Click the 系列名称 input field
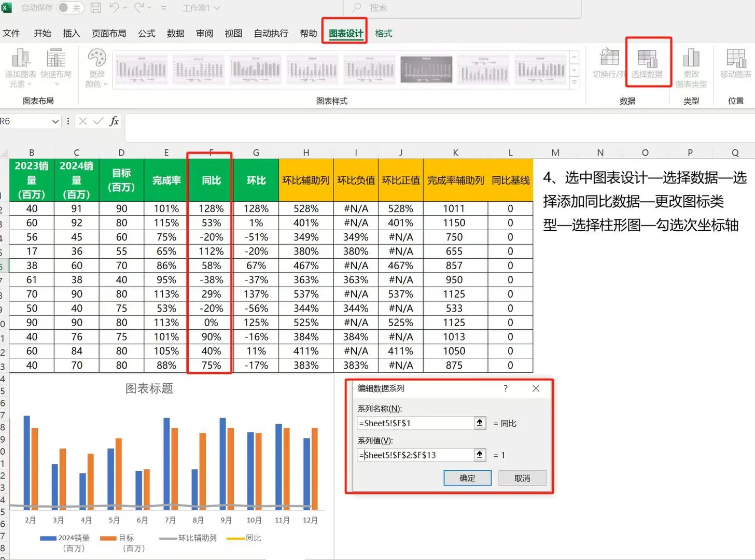Screen dimensions: 755x560 pos(415,423)
